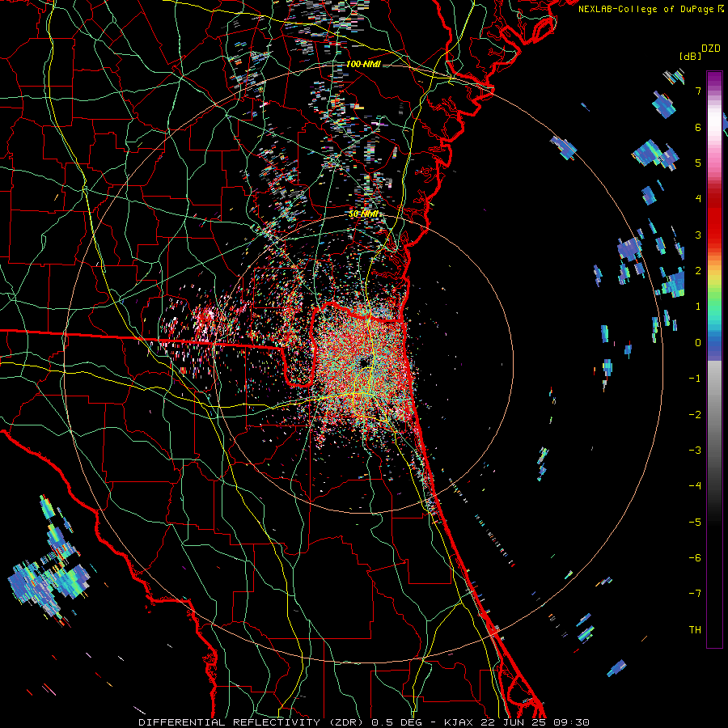The width and height of the screenshot is (728, 728).
Task: Click the 3 dB value on color scale
Action: (698, 235)
